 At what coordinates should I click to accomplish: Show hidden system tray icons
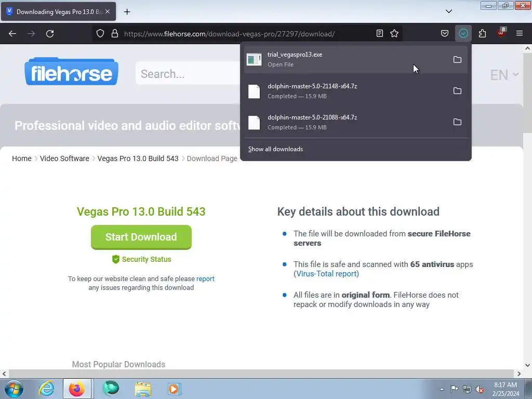tap(442, 389)
